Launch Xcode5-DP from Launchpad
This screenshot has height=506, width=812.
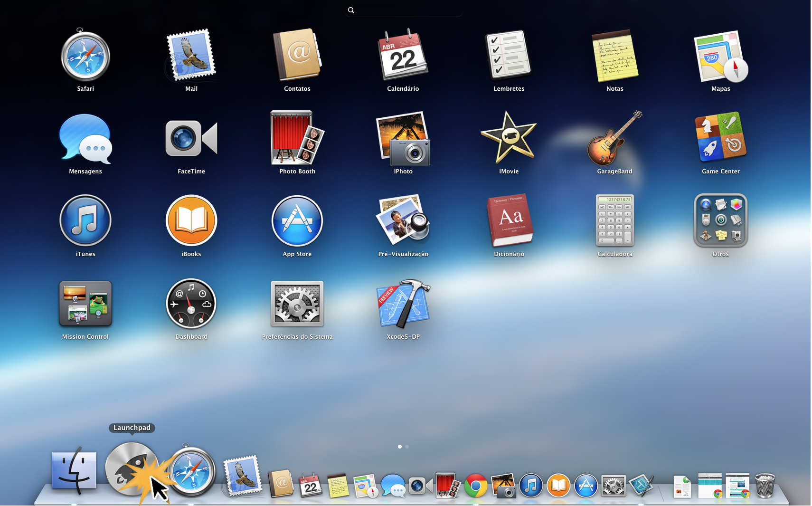[x=403, y=303]
